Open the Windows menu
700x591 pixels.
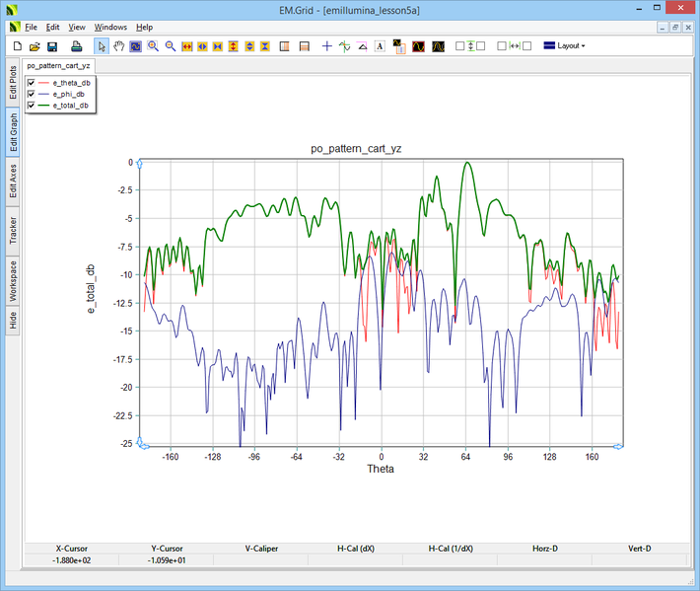pos(110,27)
